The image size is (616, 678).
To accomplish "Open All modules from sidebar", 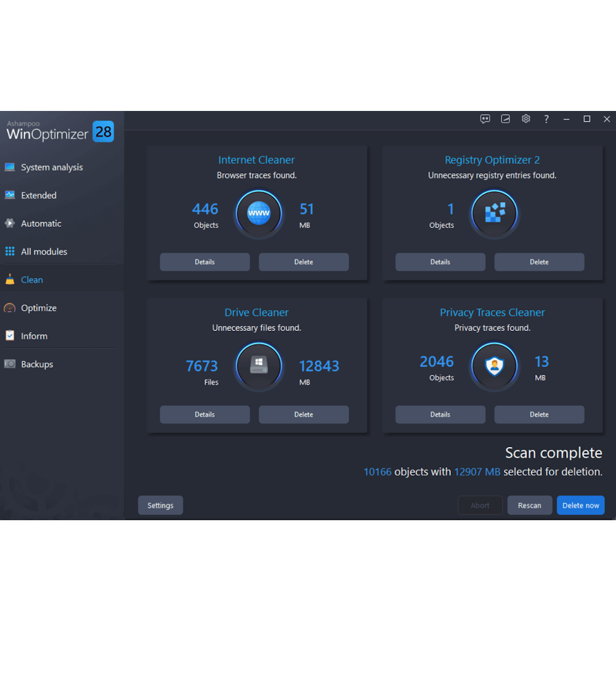I will tap(44, 251).
